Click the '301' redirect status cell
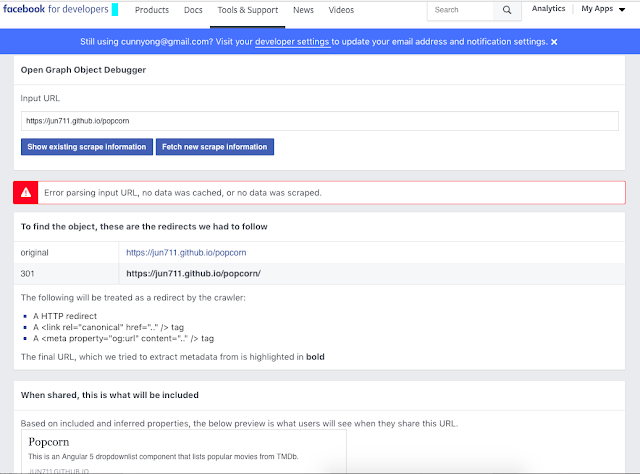Viewport: 640px width, 474px height. [x=27, y=274]
